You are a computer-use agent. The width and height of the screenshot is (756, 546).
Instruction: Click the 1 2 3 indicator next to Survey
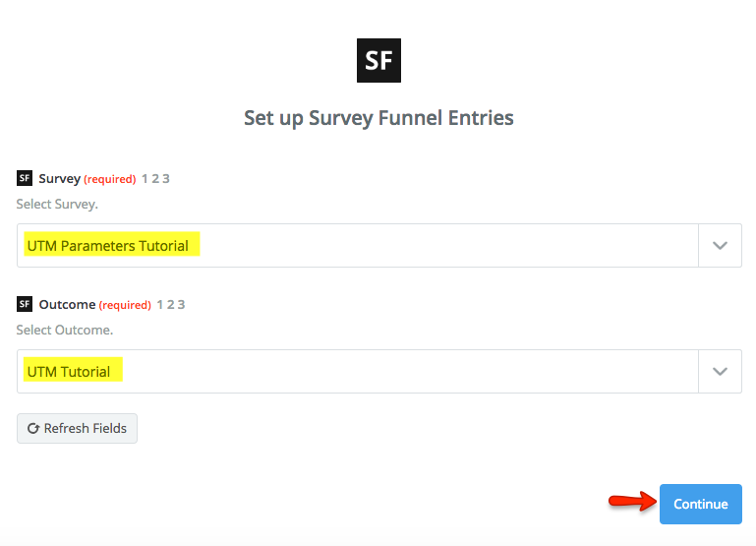tap(155, 178)
